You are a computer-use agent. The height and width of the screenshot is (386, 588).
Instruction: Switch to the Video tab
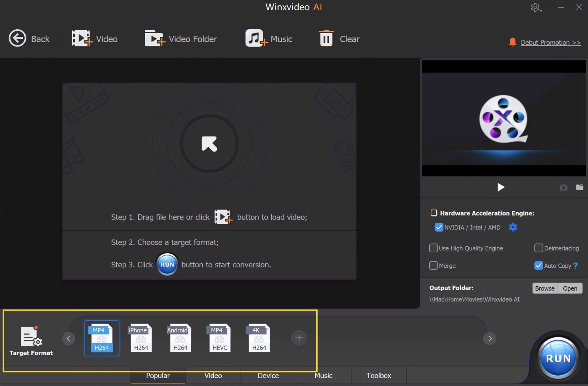click(213, 376)
